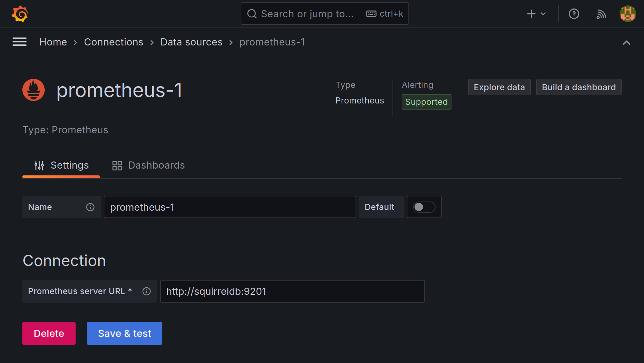Collapse the top bar with chevron
The image size is (644, 363).
tap(626, 42)
